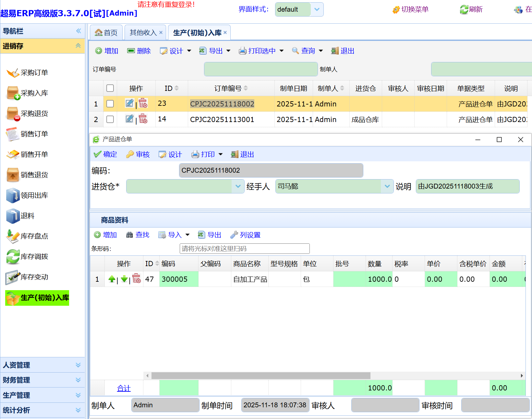Open the 进货仓 dropdown

[x=238, y=186]
